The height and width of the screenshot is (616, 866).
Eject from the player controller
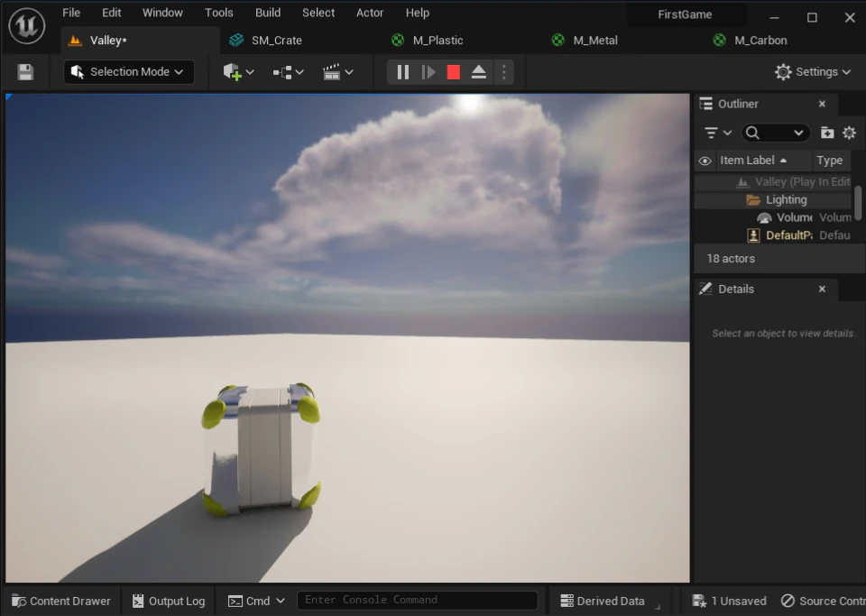(x=479, y=72)
